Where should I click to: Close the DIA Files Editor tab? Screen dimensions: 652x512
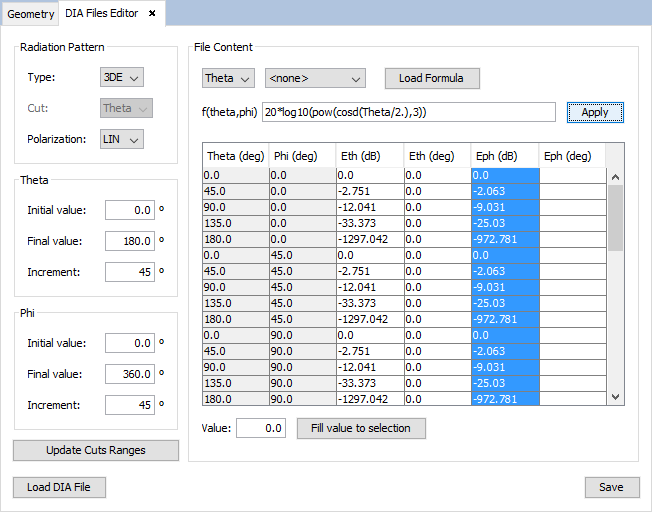click(152, 14)
